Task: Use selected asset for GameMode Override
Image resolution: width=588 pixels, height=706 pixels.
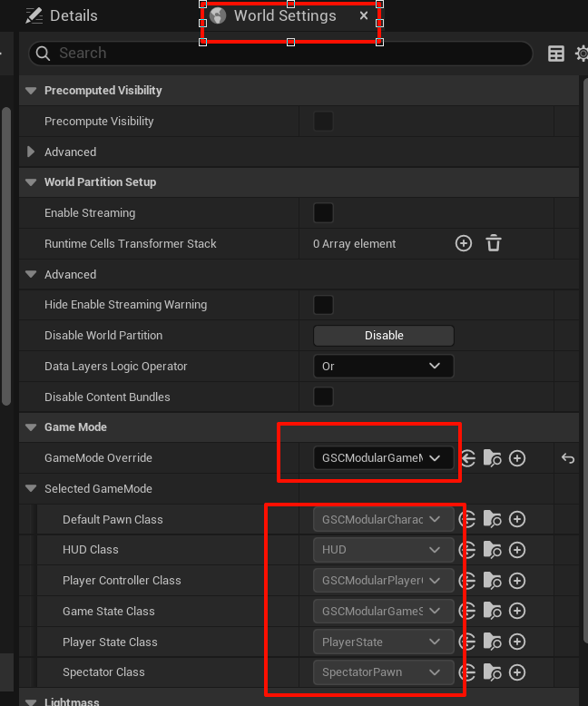Action: click(467, 458)
